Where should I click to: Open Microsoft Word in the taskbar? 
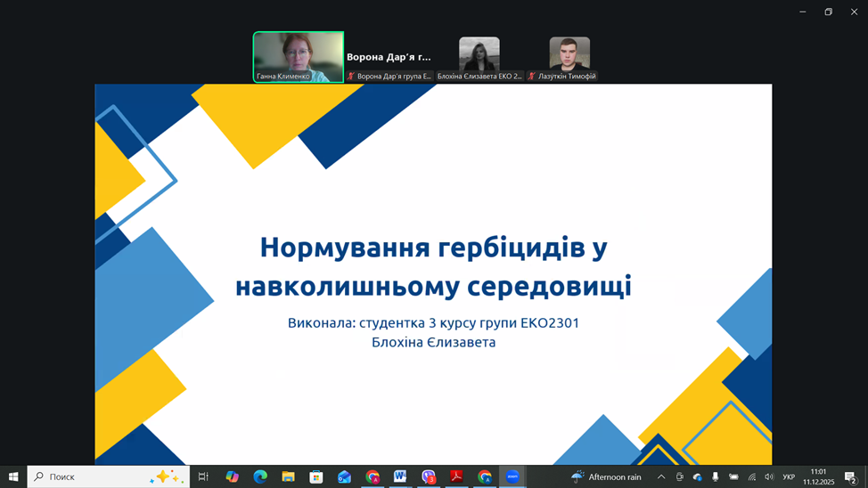[400, 477]
